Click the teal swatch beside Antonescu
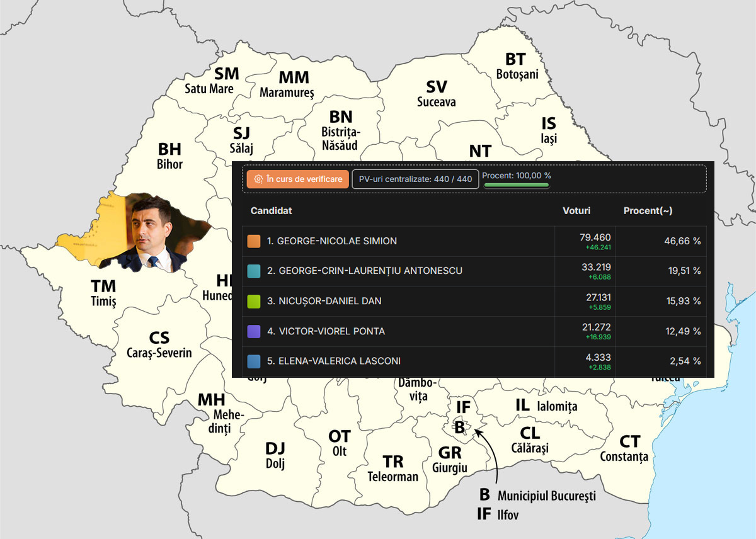 point(254,271)
